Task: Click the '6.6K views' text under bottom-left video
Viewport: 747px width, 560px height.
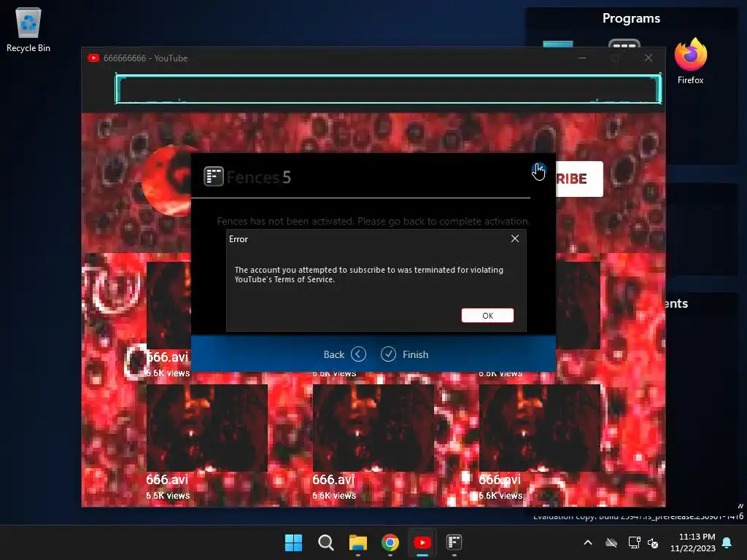Action: 168,496
